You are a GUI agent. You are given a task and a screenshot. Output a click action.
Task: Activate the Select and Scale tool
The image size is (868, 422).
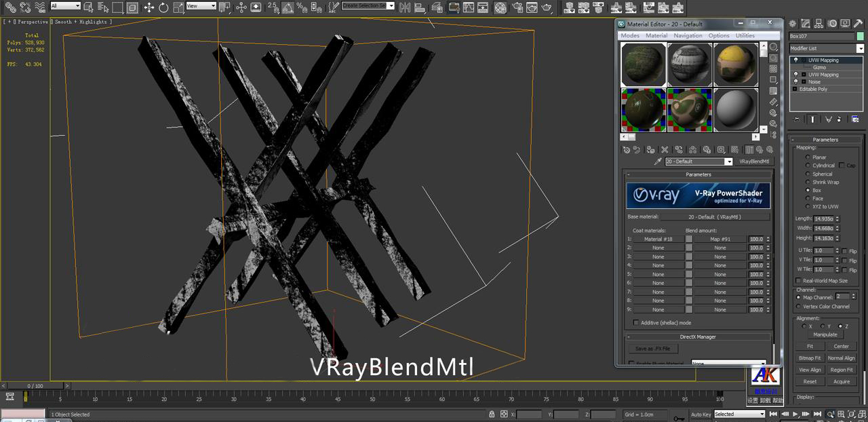[178, 7]
